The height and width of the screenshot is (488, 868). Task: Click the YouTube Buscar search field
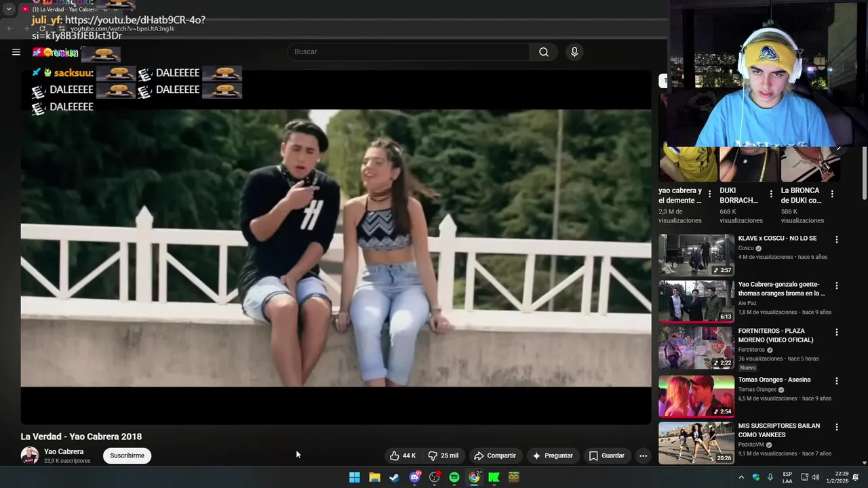point(409,52)
